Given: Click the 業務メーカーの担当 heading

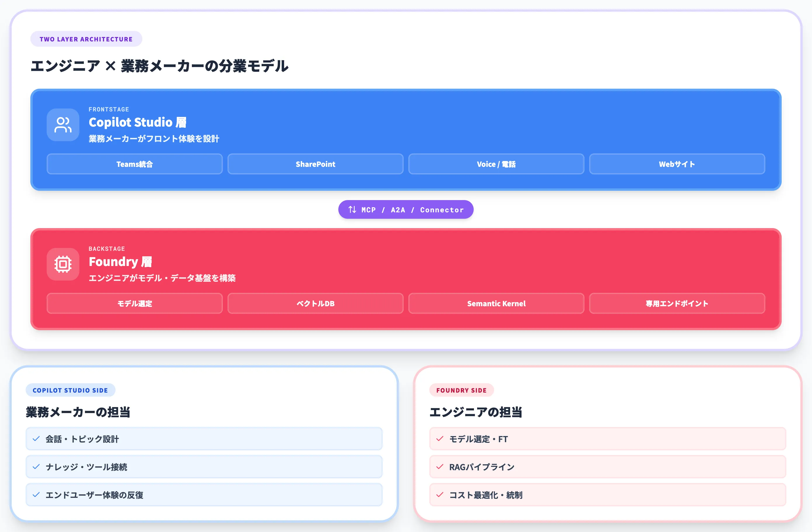Looking at the screenshot, I should pyautogui.click(x=78, y=412).
